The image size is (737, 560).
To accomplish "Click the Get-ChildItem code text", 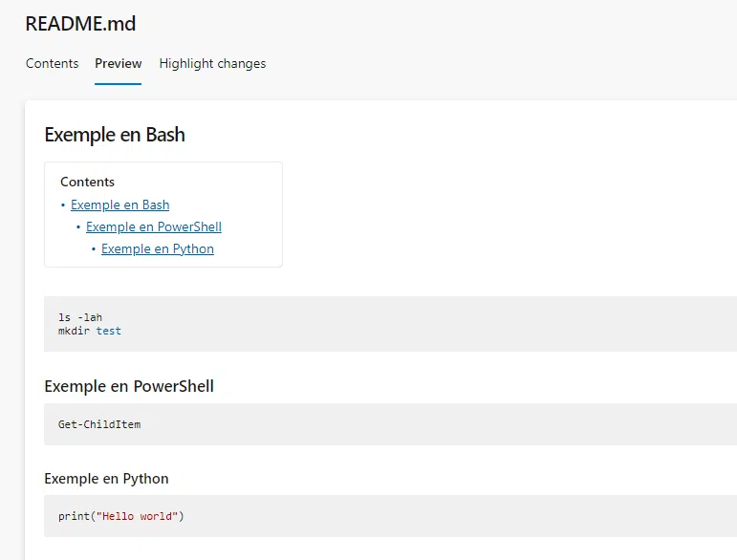I will [99, 423].
